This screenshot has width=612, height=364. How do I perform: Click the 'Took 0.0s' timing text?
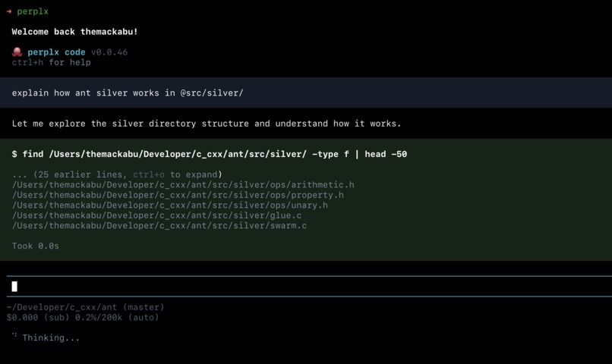[x=36, y=246]
